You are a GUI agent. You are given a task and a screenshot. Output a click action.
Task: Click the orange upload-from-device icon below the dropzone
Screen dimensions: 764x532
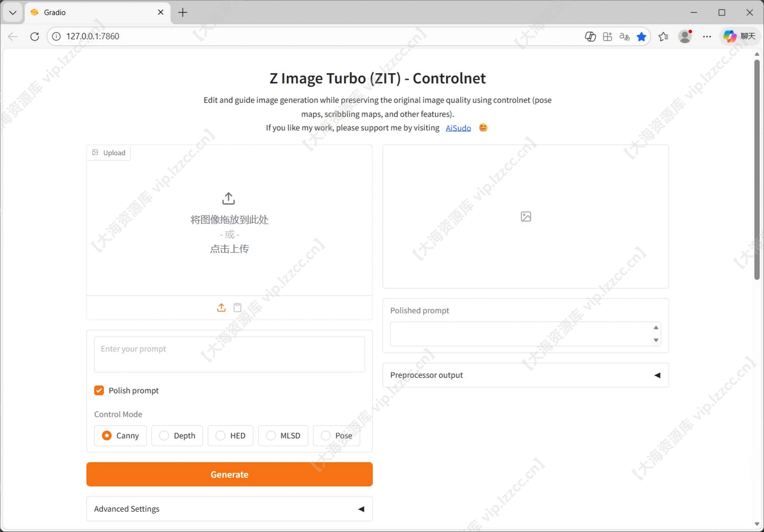(221, 307)
